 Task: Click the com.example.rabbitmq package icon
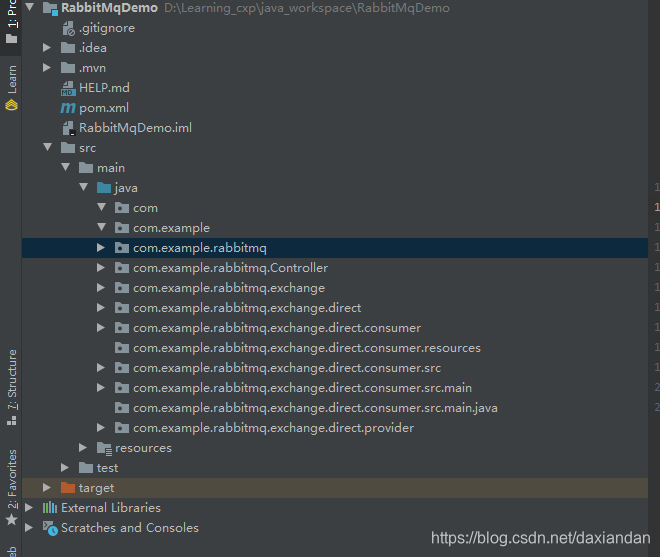click(x=122, y=248)
